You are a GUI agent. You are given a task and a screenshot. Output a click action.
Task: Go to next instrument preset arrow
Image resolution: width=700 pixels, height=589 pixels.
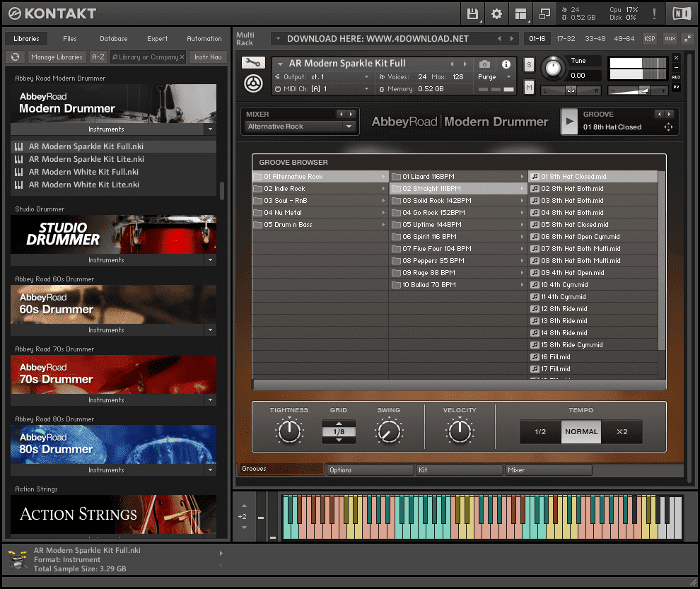(465, 64)
